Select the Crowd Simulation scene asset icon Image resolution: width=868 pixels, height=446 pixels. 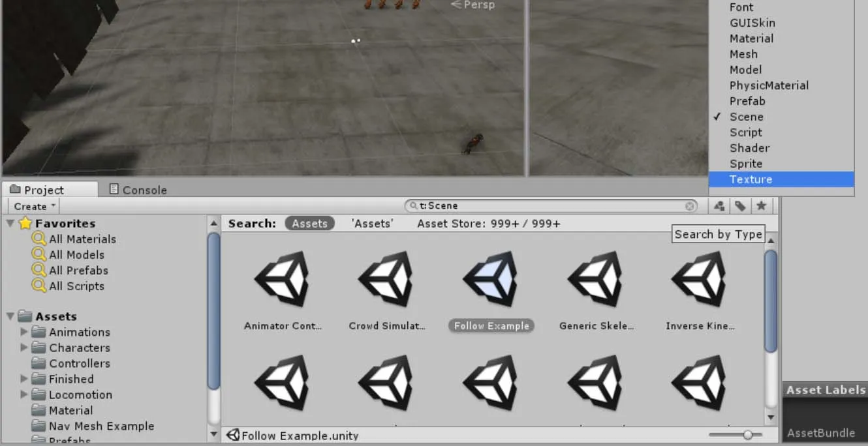387,278
